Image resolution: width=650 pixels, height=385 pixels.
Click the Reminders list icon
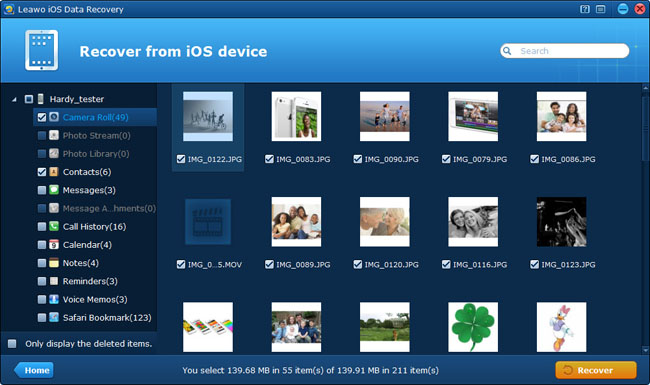[x=54, y=281]
